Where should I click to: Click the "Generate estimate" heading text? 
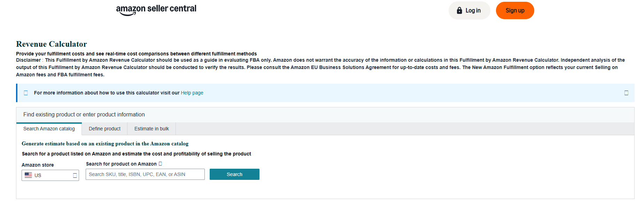pos(105,143)
